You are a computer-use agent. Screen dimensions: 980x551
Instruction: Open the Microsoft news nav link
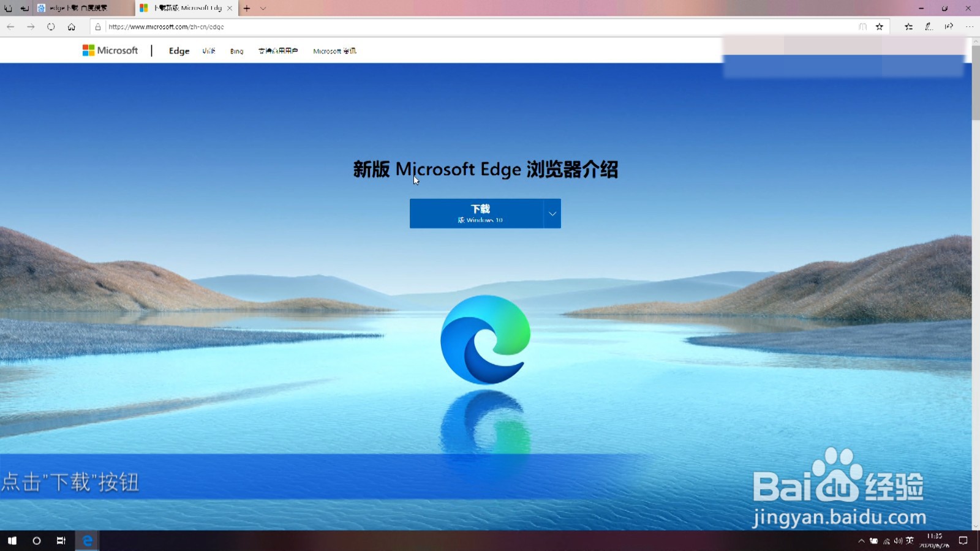(x=334, y=51)
